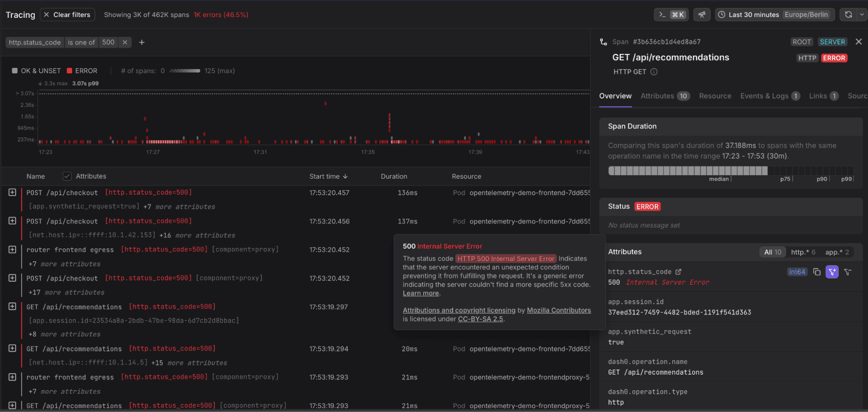Click the '1K errors (46.5%)' text
The height and width of the screenshot is (412, 868).
pyautogui.click(x=221, y=15)
